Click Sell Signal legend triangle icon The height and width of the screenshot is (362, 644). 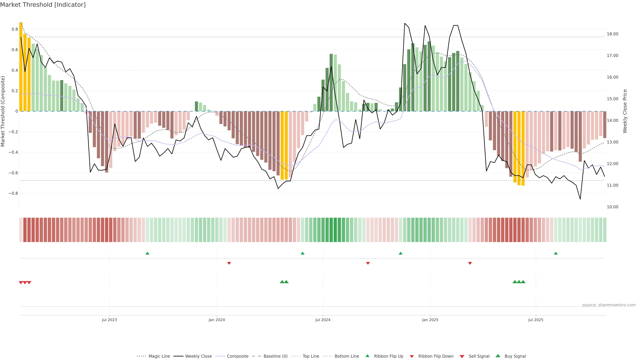pos(462,356)
